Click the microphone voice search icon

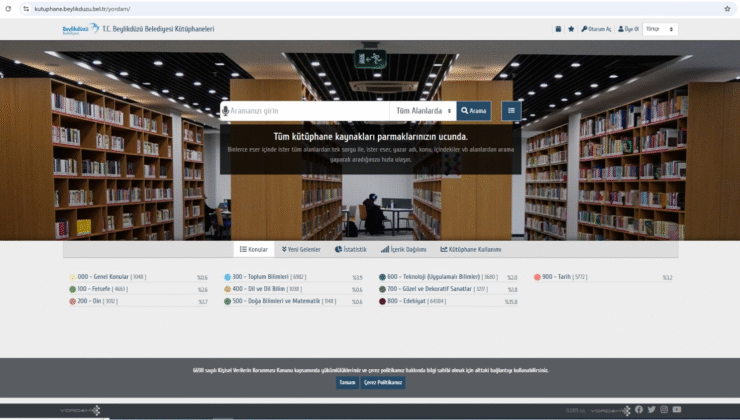[226, 111]
